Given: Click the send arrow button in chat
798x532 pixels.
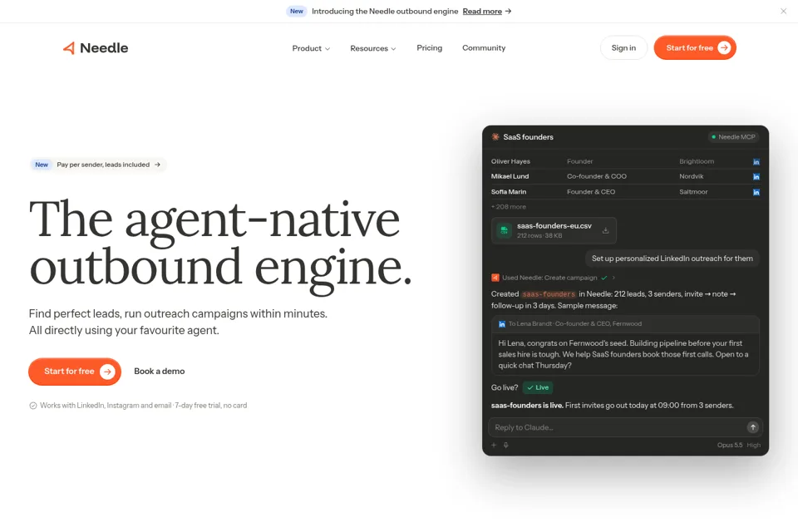Looking at the screenshot, I should (x=753, y=427).
